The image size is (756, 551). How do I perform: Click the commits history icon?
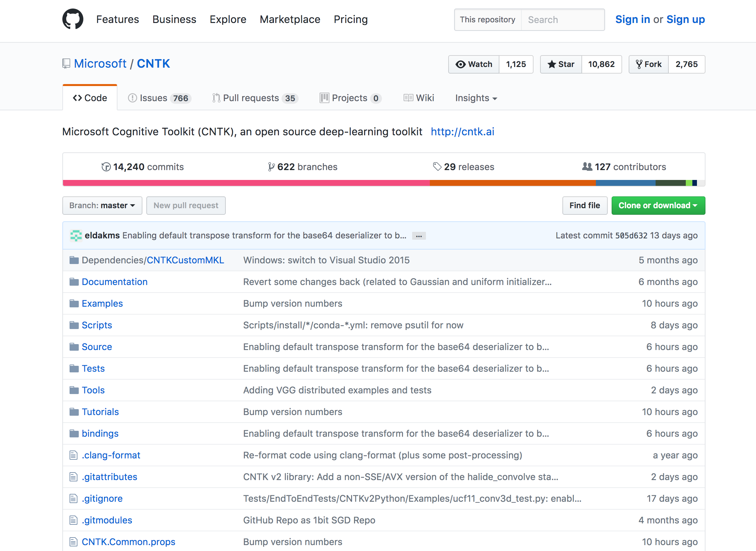tap(106, 166)
